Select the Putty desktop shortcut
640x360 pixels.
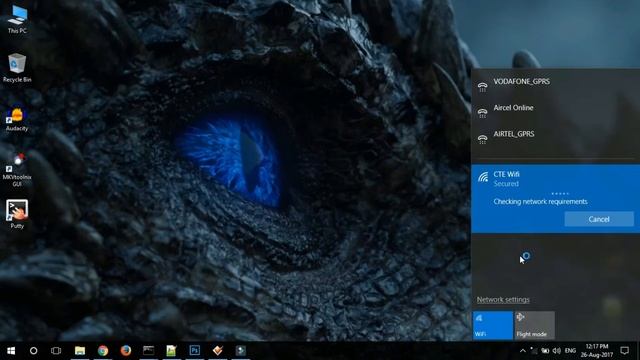17,213
